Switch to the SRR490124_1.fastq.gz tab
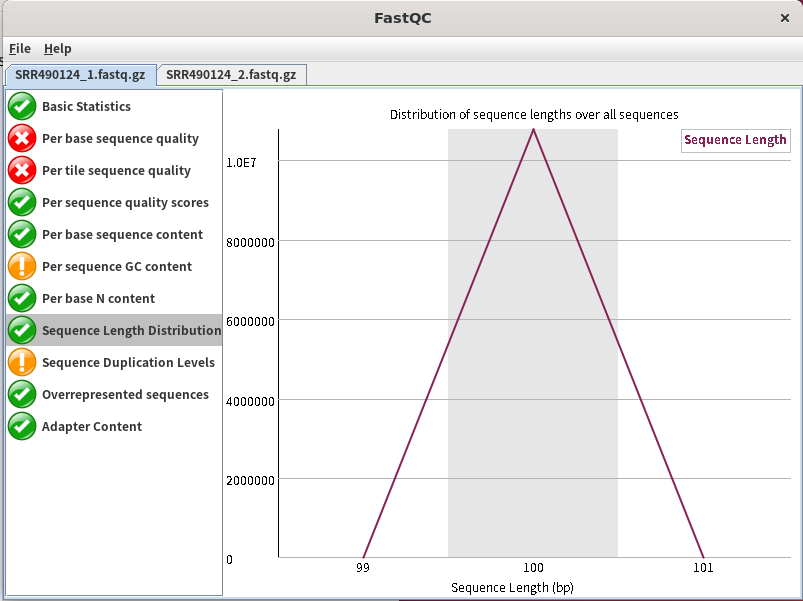The height and width of the screenshot is (601, 803). [80, 75]
